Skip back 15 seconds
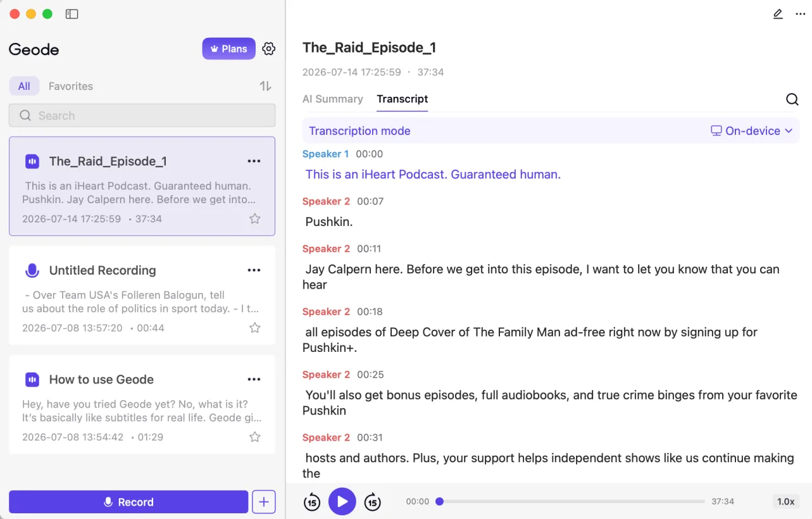 (312, 502)
